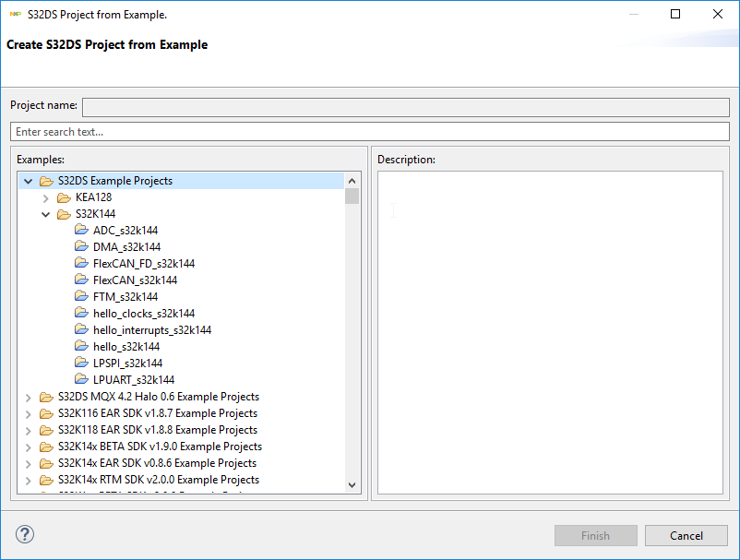Select ADC_s32k144 example text
The image size is (740, 560).
pyautogui.click(x=125, y=231)
